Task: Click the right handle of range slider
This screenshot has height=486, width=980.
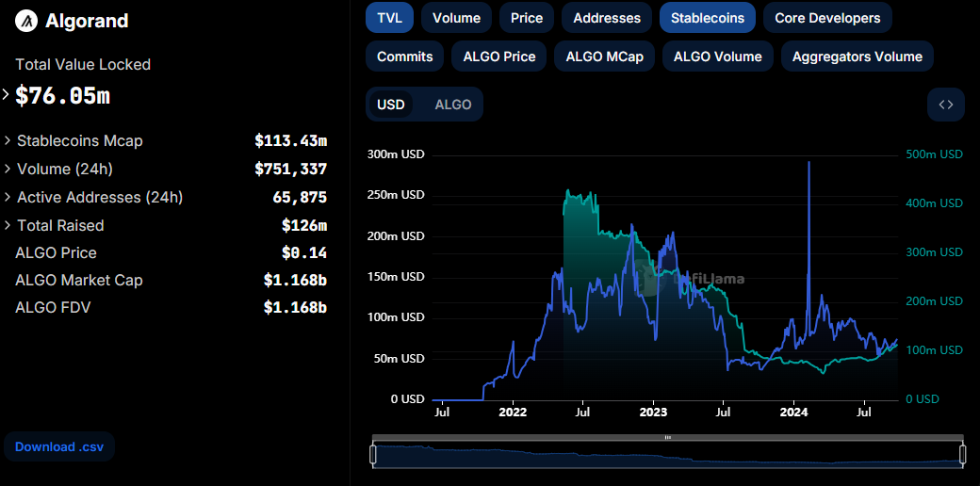Action: [962, 454]
